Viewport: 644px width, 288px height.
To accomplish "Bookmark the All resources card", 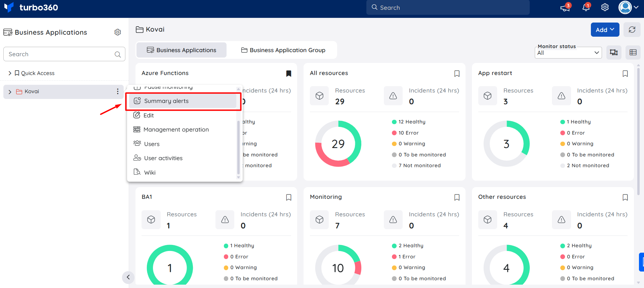I will pos(457,73).
